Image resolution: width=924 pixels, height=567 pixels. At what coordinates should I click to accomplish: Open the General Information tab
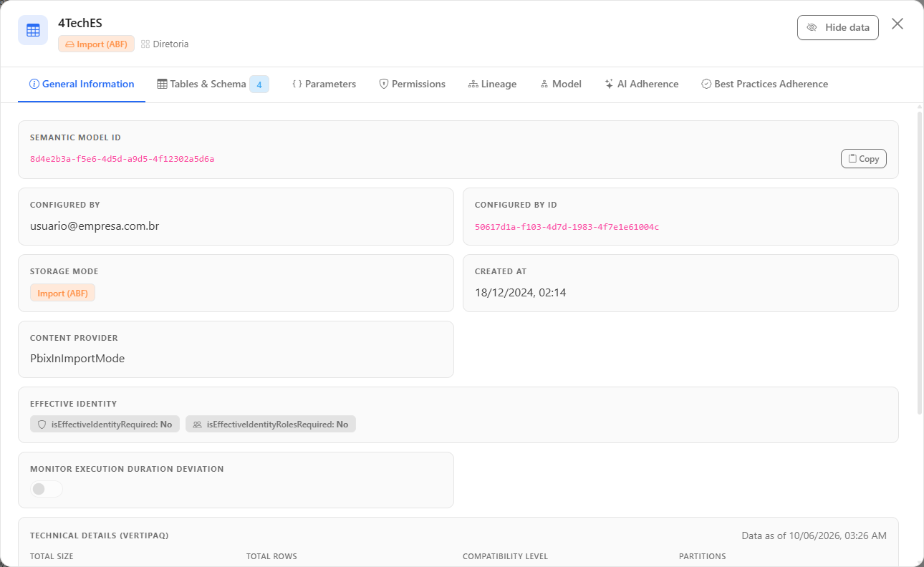82,84
